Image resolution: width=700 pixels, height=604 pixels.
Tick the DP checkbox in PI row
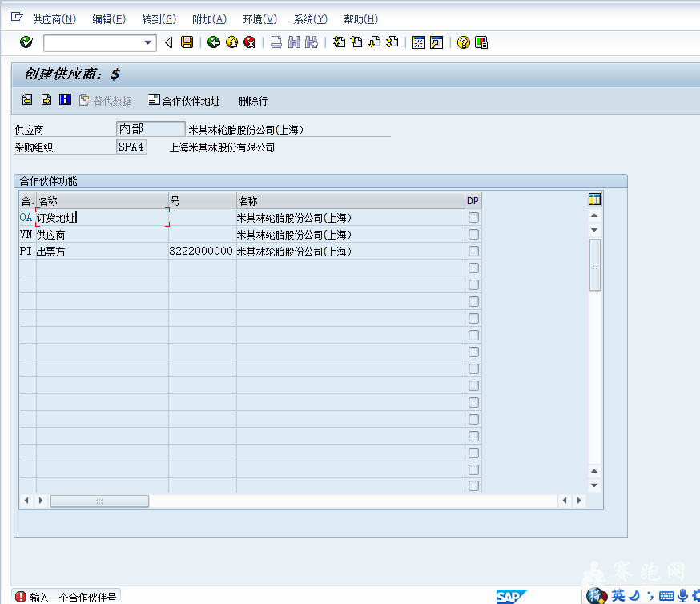click(473, 251)
